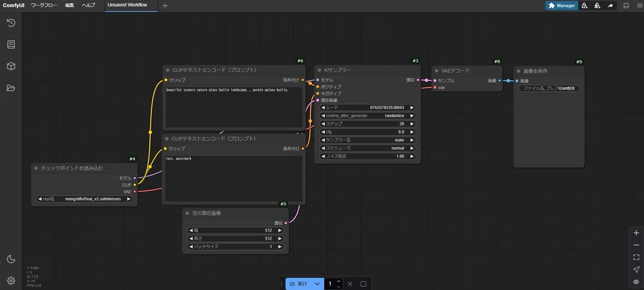Cancel current run with the X icon
The height and width of the screenshot is (290, 644).
[350, 284]
